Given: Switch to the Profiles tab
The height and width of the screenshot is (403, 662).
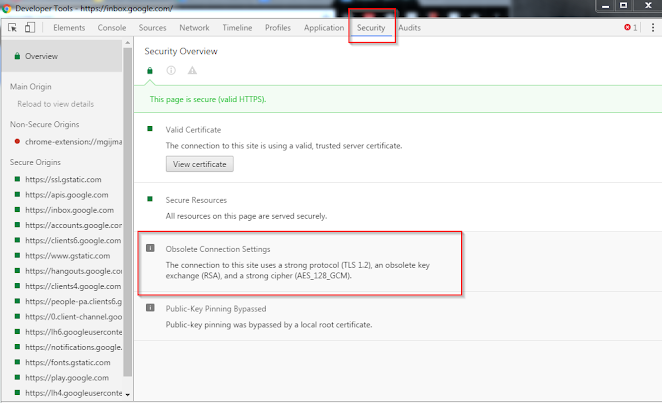Looking at the screenshot, I should [278, 28].
